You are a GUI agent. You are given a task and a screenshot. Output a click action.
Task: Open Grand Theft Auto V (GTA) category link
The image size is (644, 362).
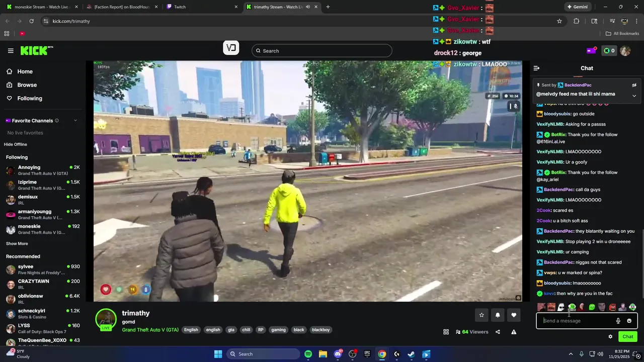[150, 330]
